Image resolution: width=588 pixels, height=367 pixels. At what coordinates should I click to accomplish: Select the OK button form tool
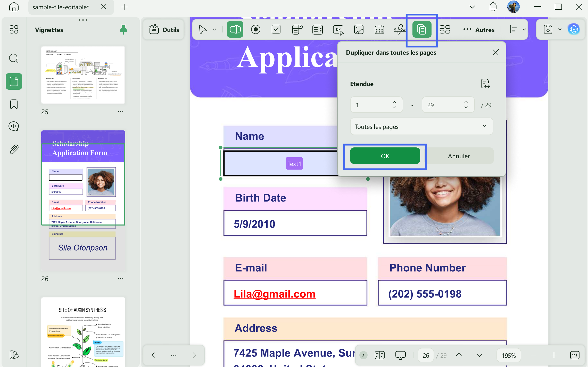pos(338,30)
